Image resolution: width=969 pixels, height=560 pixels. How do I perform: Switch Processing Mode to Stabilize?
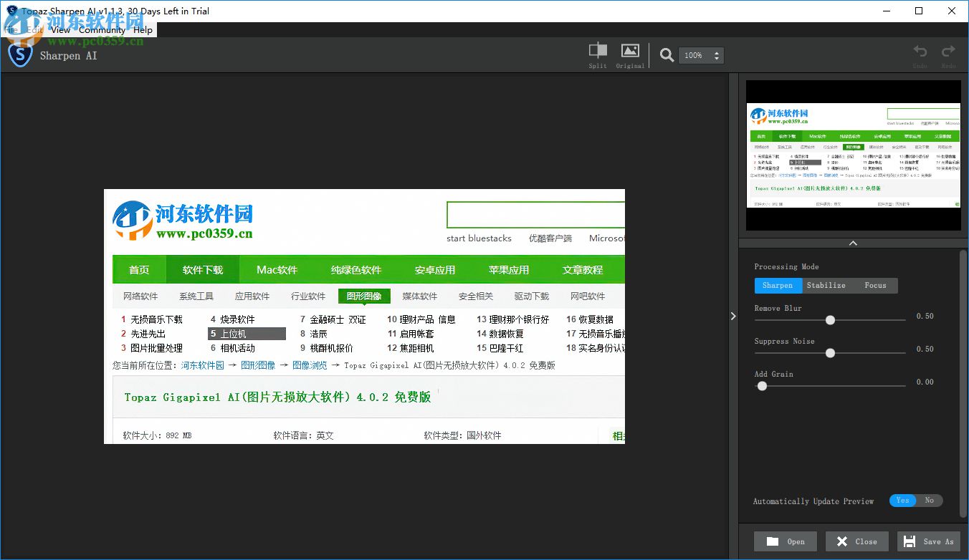(x=826, y=285)
